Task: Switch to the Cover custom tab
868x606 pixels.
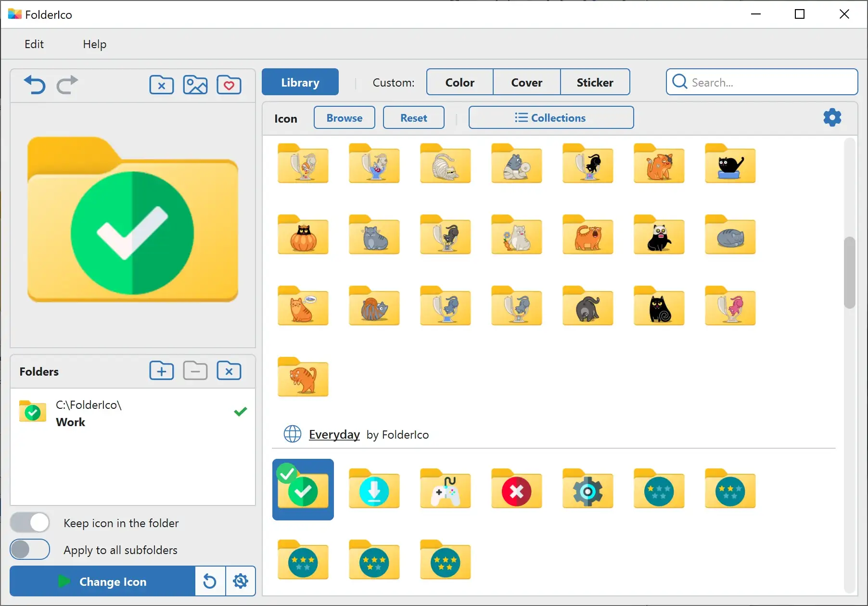Action: (527, 82)
